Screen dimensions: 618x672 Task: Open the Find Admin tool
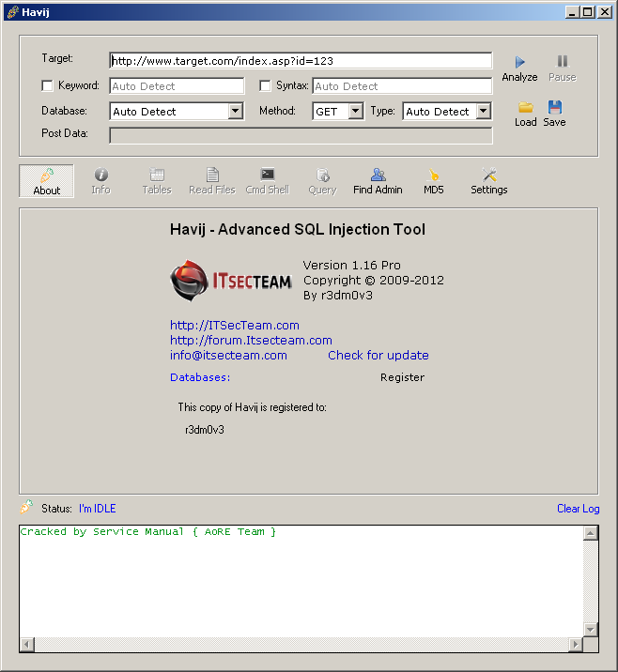(378, 181)
